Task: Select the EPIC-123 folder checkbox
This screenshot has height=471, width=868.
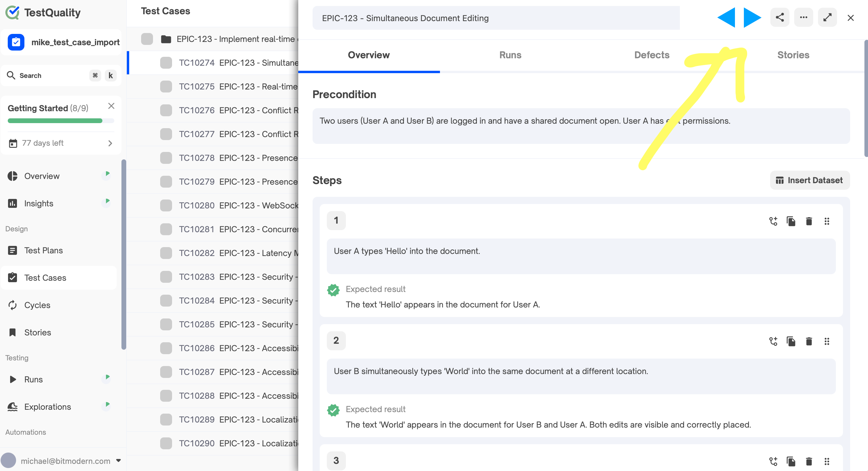Action: click(x=147, y=39)
